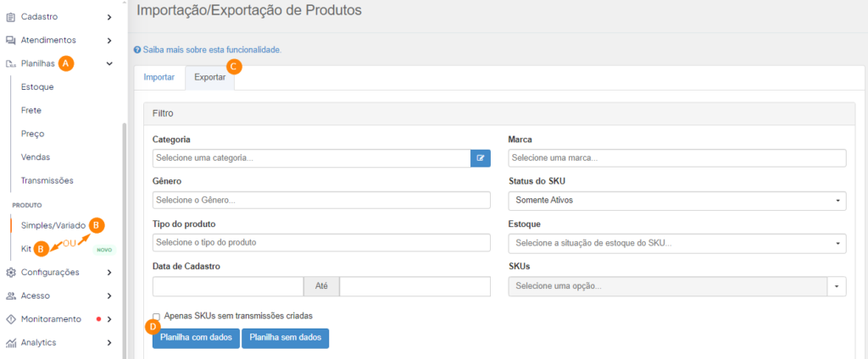
Task: Click the Configurações gear icon
Action: coord(10,273)
